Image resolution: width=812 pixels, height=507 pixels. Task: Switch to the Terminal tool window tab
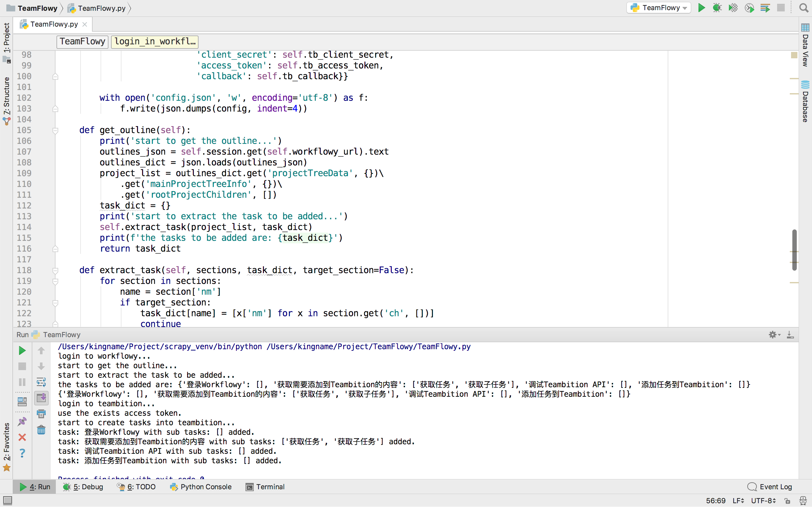coord(265,486)
